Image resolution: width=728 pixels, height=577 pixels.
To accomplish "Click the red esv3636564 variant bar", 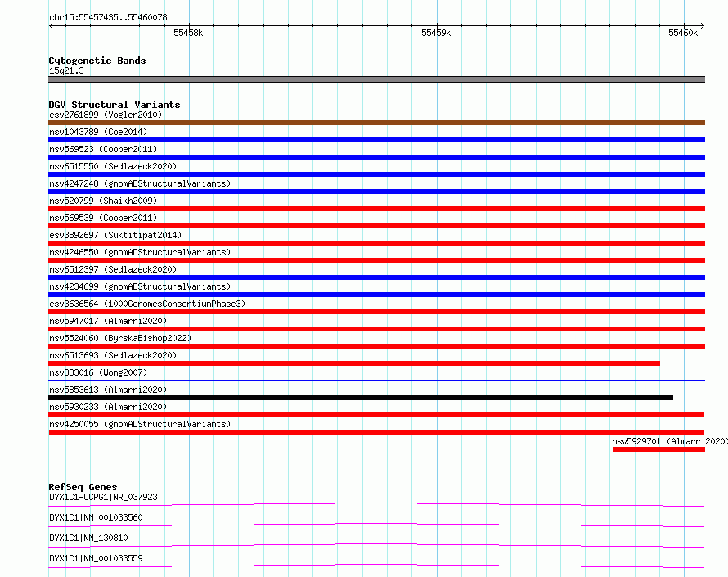I will click(x=376, y=312).
